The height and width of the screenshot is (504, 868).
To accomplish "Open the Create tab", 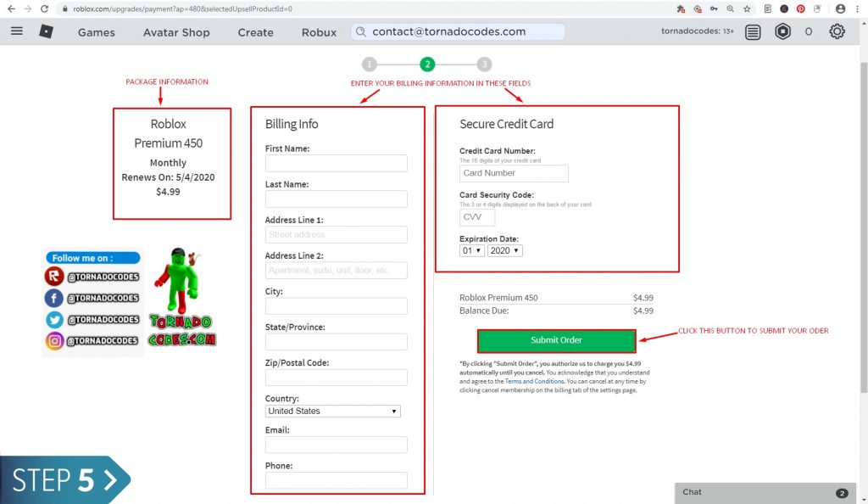I will coord(255,32).
